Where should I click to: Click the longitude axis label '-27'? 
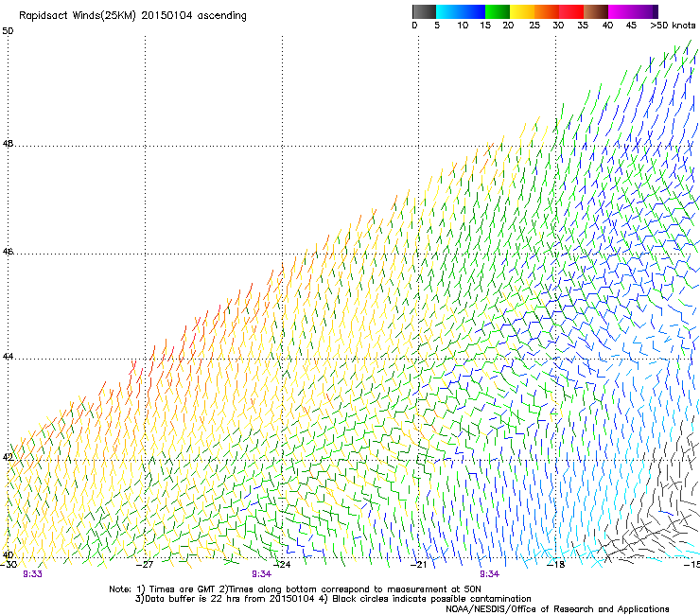pyautogui.click(x=145, y=565)
